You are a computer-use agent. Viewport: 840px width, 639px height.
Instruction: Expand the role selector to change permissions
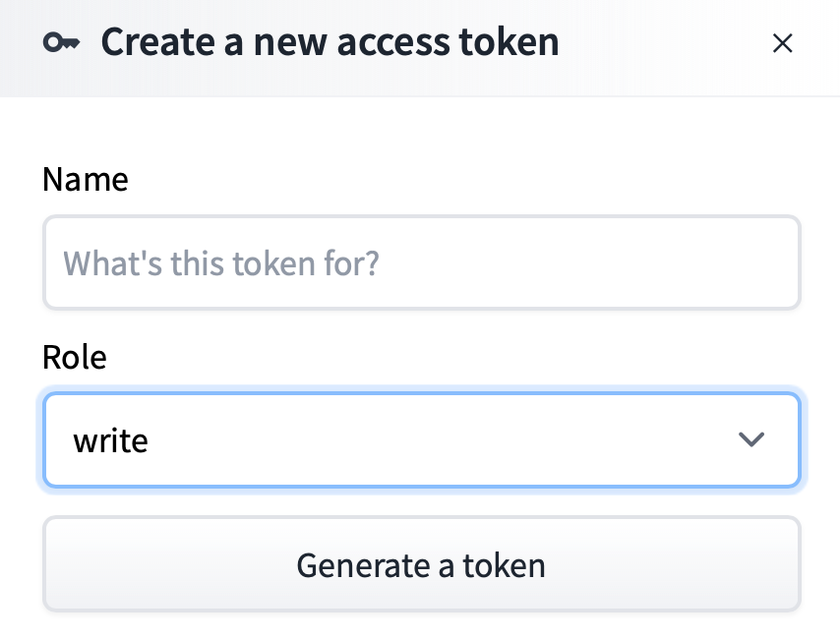(421, 439)
